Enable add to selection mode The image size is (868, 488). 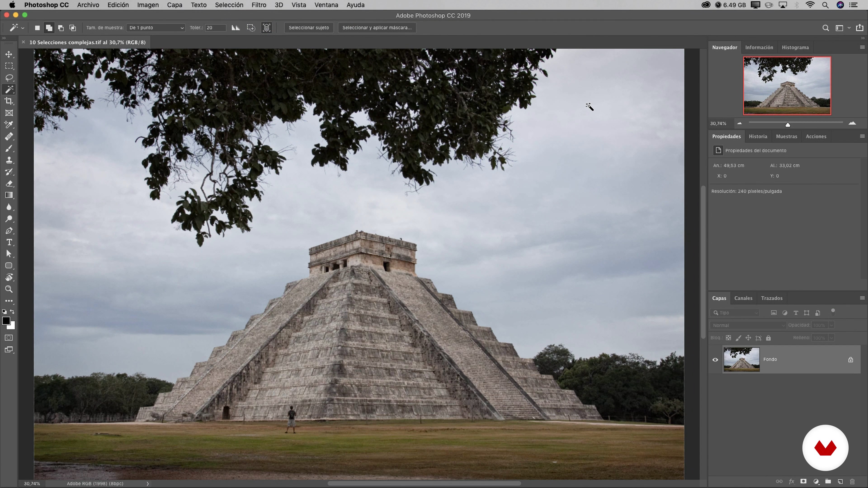(49, 28)
